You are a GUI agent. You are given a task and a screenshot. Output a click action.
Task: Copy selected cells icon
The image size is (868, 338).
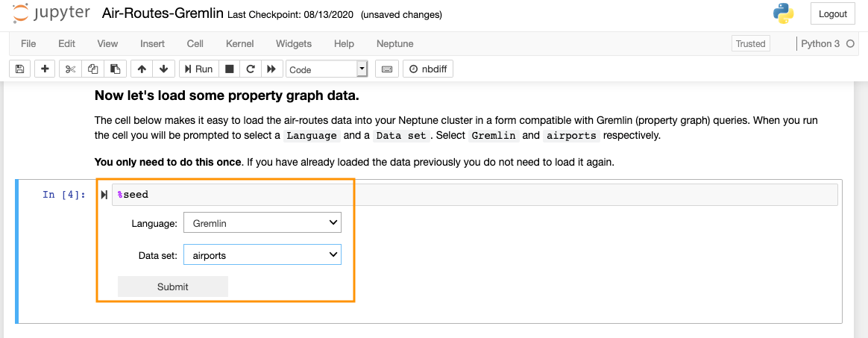coord(92,69)
